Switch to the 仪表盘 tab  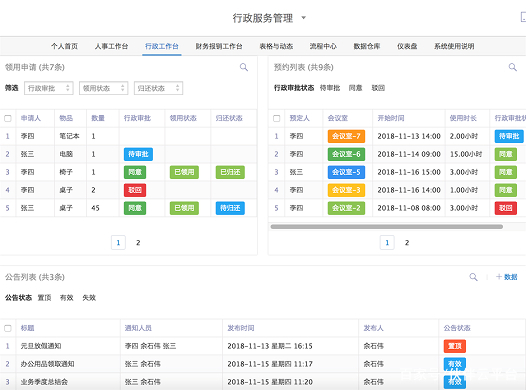point(407,46)
